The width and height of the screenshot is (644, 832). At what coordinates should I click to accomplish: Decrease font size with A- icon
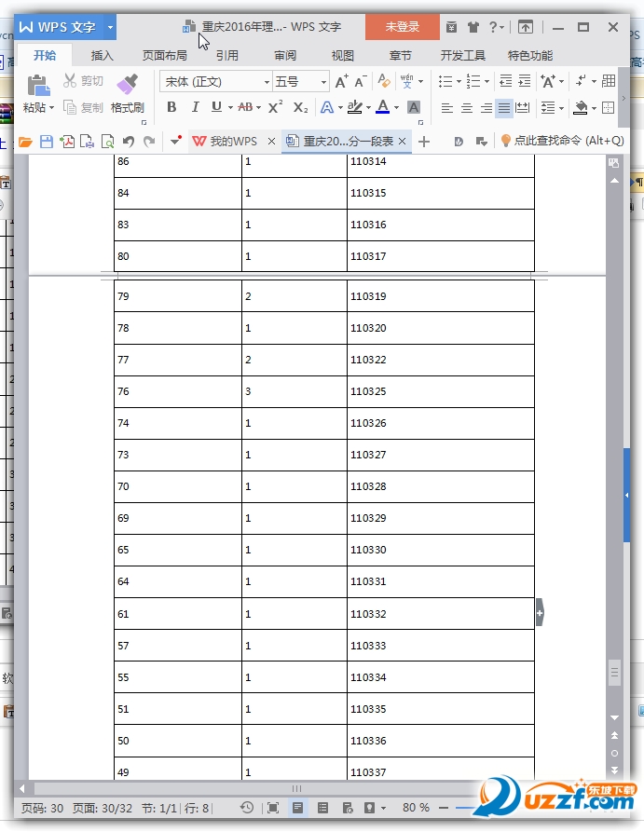(x=361, y=81)
